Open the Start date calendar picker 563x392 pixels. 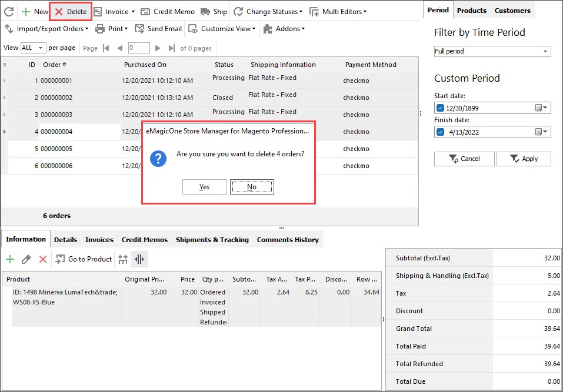coord(541,108)
